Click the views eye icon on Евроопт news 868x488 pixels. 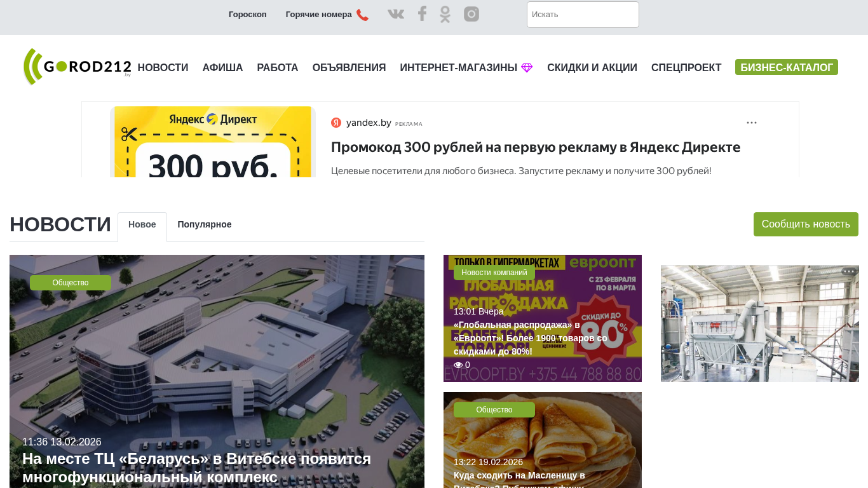(458, 365)
